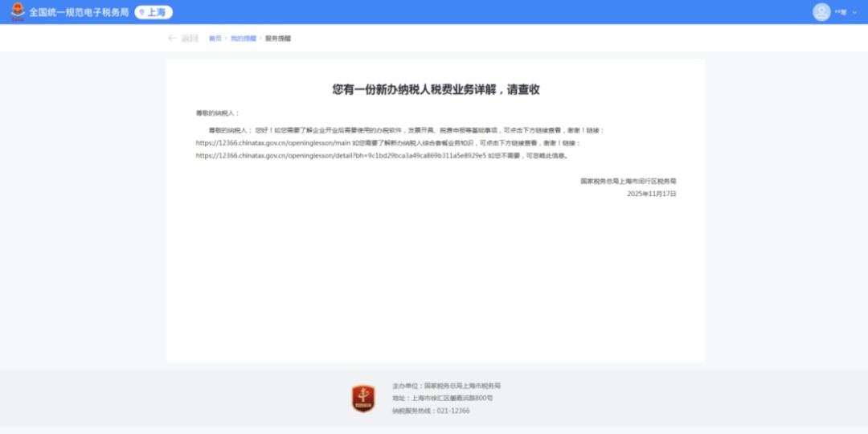Image resolution: width=868 pixels, height=434 pixels.
Task: Click the user avatar icon
Action: click(821, 12)
